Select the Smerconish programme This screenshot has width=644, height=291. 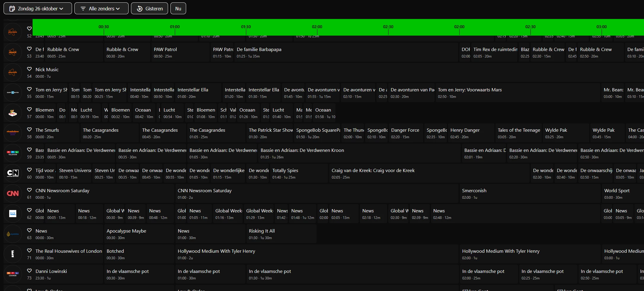pyautogui.click(x=530, y=193)
